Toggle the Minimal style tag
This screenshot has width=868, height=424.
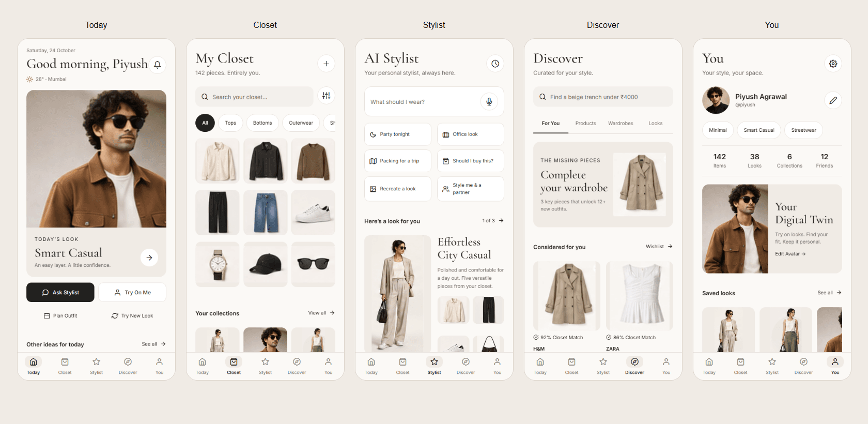tap(718, 130)
